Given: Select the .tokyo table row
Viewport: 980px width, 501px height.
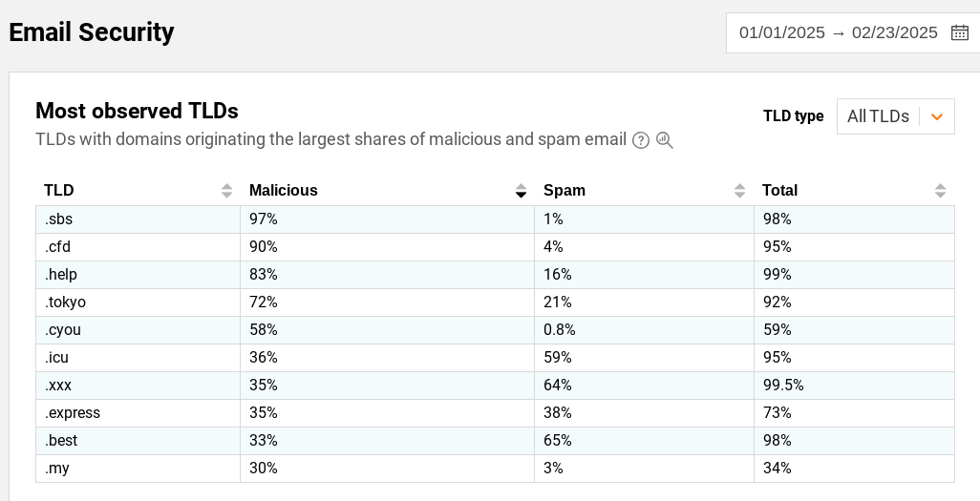Looking at the screenshot, I should click(x=495, y=303).
